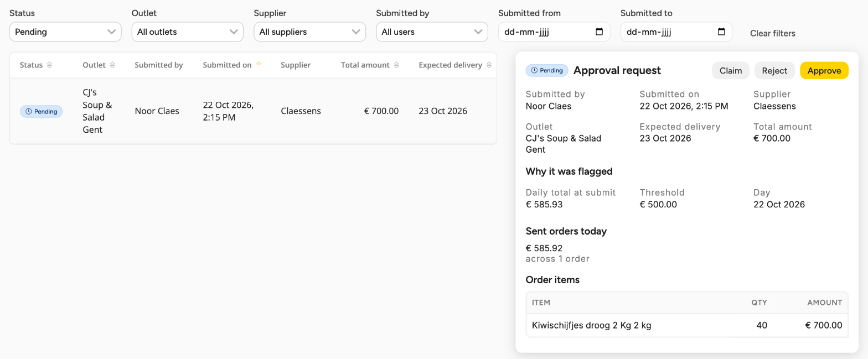Clear all filters
The image size is (868, 359).
coord(772,33)
